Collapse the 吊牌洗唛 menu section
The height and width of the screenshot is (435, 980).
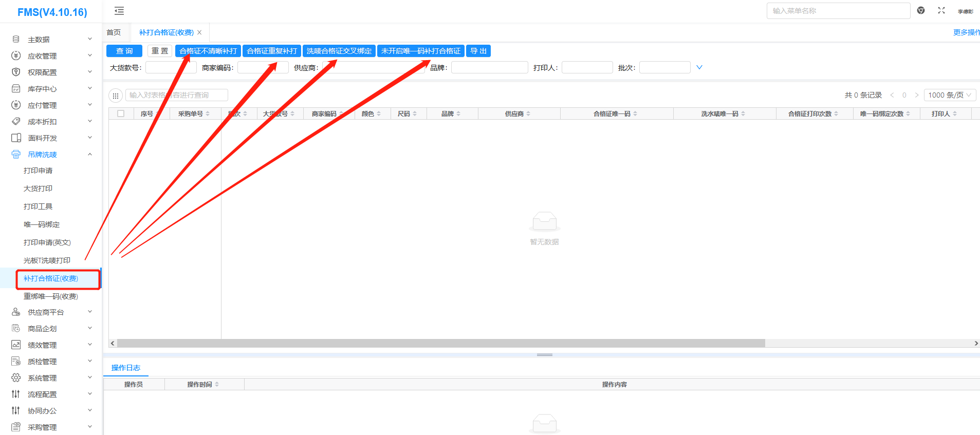coord(90,154)
